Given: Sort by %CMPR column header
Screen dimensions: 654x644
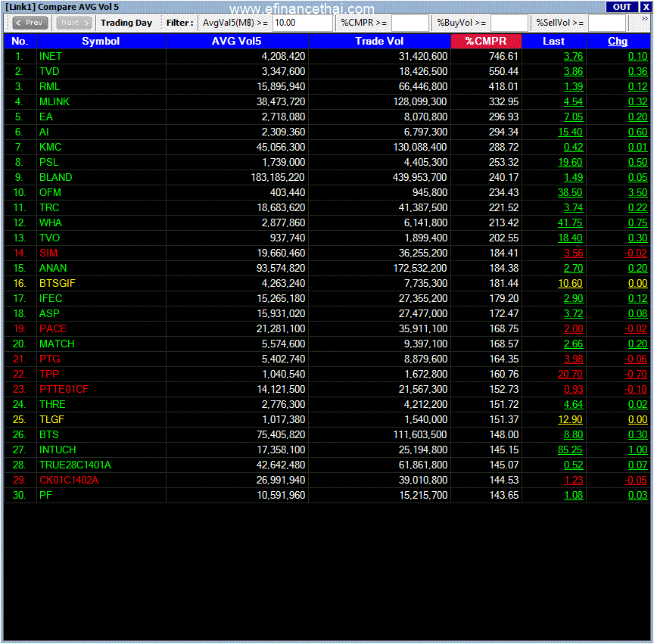Looking at the screenshot, I should (486, 42).
